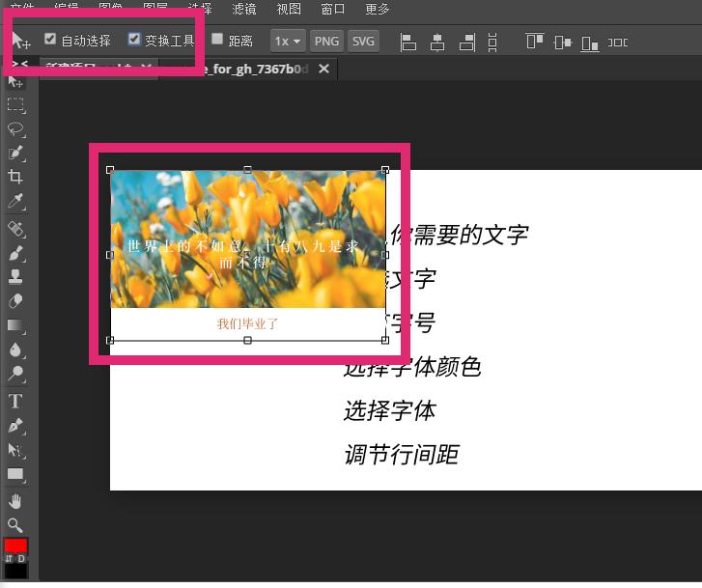
Task: Click the middle-right transform handle
Action: (x=385, y=255)
